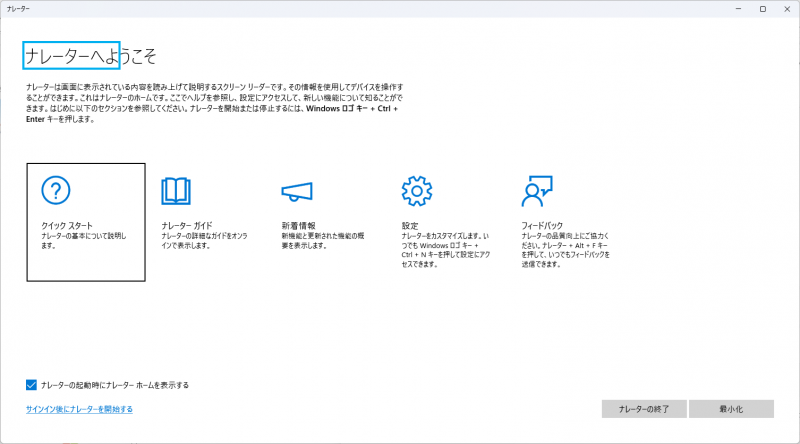
Task: Maximize the Narrator window
Action: point(762,8)
